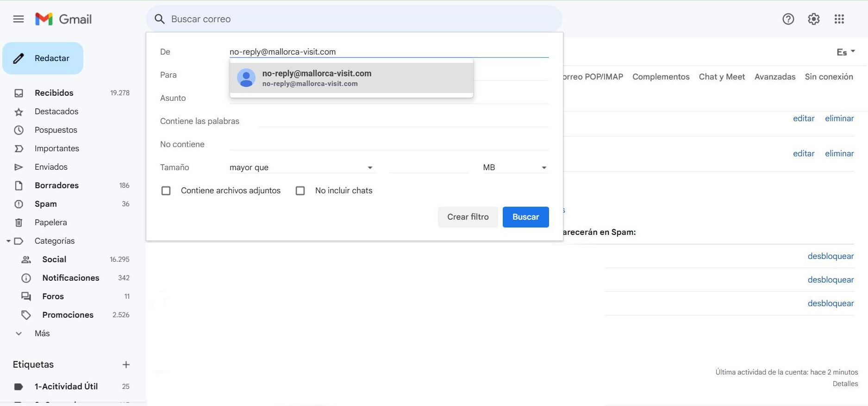
Task: Open the main menu hamburger icon
Action: tap(19, 19)
